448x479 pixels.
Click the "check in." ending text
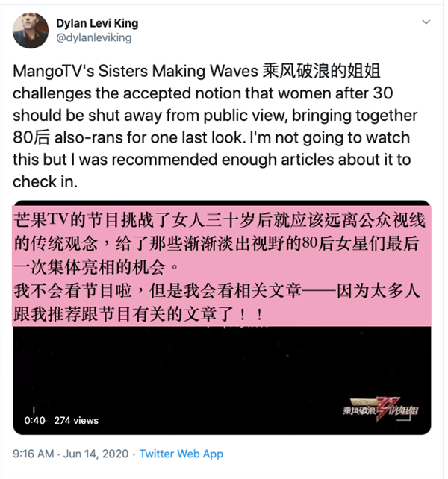point(45,182)
